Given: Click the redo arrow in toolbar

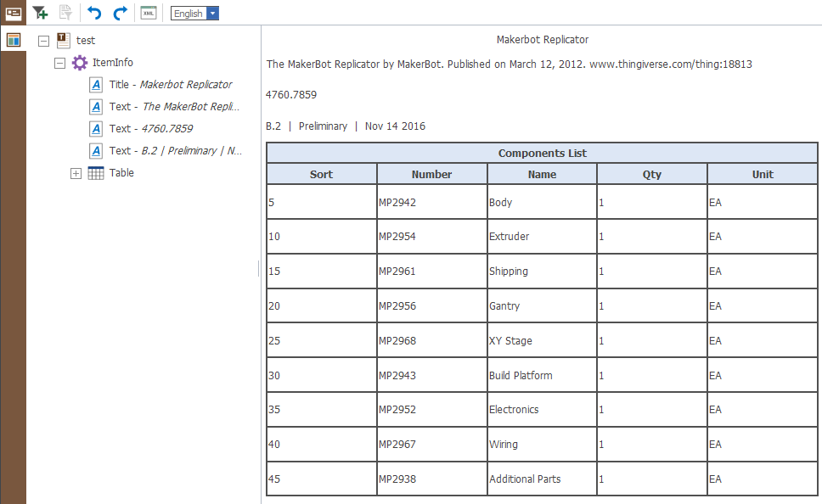Looking at the screenshot, I should click(120, 13).
